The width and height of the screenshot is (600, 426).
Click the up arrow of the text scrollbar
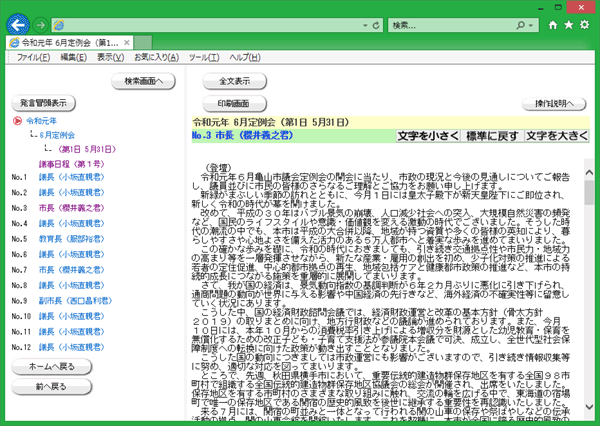point(589,173)
